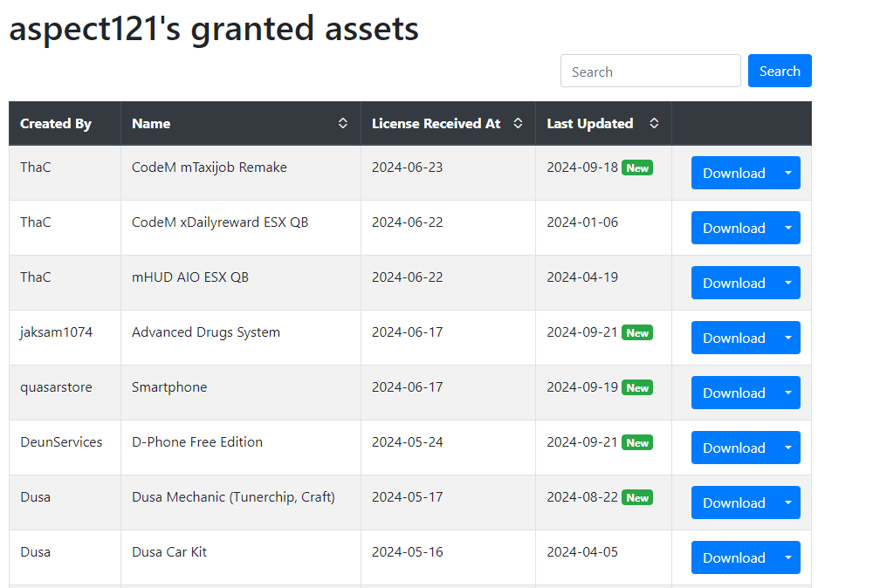Viewport: 880px width, 588px height.
Task: Click last updated date 2024-01-06
Action: (x=582, y=222)
